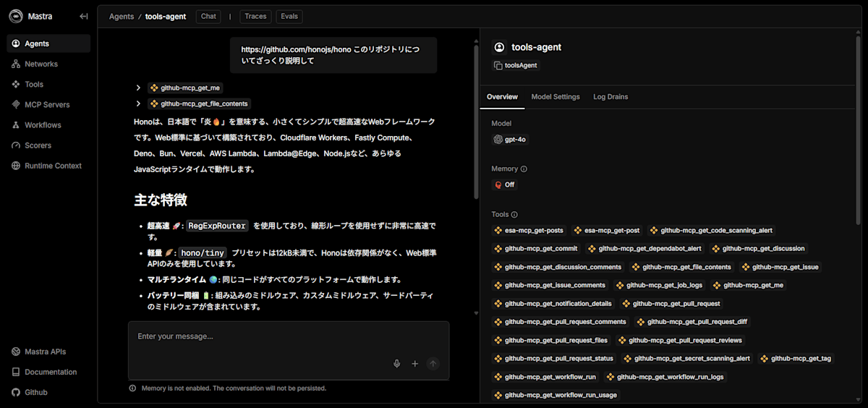Copy the toolsAgent ID badge

pos(516,65)
